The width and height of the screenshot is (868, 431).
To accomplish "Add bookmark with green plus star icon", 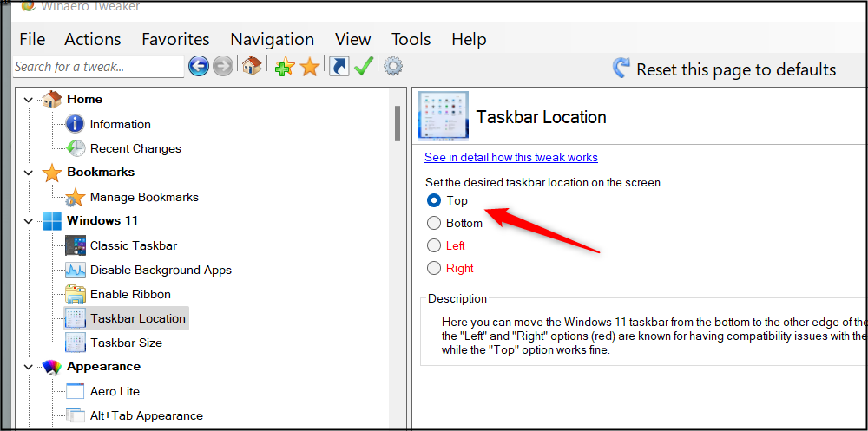I will click(285, 67).
